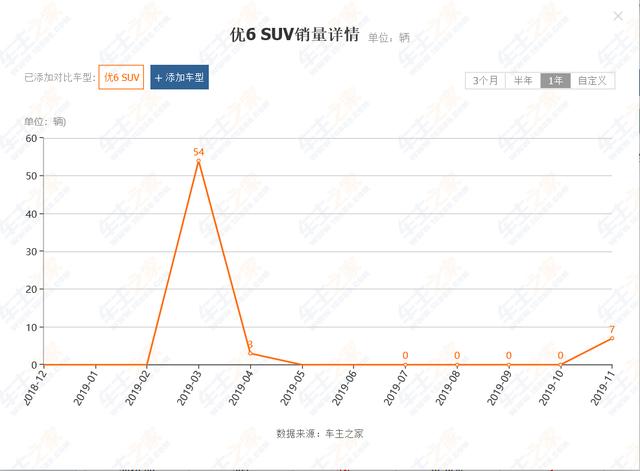Click the 0 data point at 2019-10
The width and height of the screenshot is (640, 471).
[x=560, y=364]
